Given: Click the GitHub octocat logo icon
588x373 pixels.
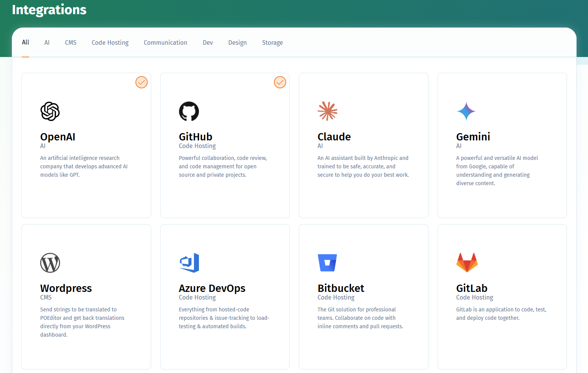Looking at the screenshot, I should point(189,111).
